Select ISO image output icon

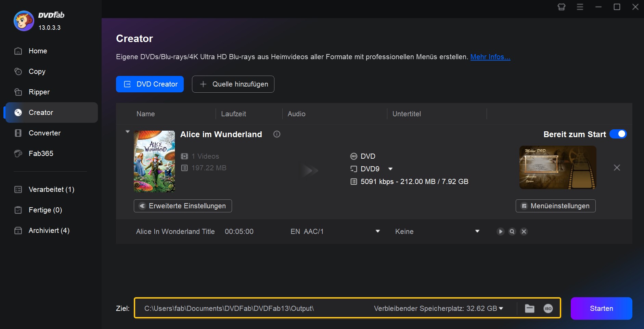click(x=548, y=308)
